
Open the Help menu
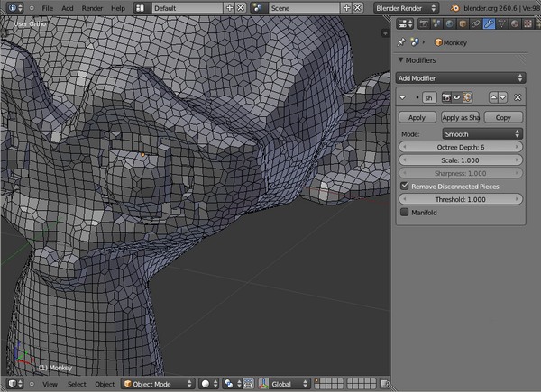(118, 8)
